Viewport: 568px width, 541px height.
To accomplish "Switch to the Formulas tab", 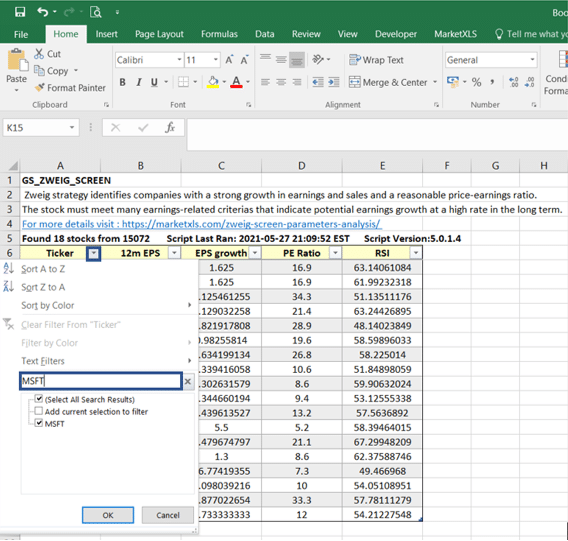I will [x=220, y=34].
